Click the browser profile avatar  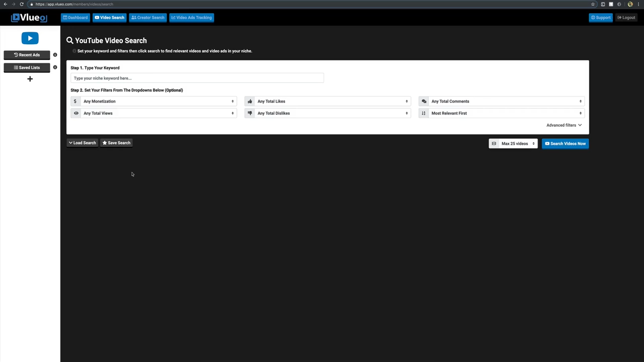click(630, 4)
